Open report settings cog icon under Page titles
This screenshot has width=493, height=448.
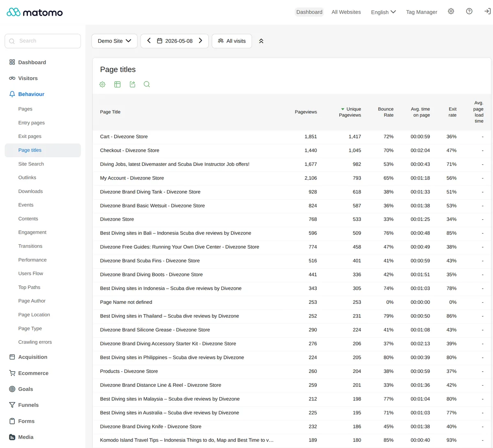tap(102, 84)
